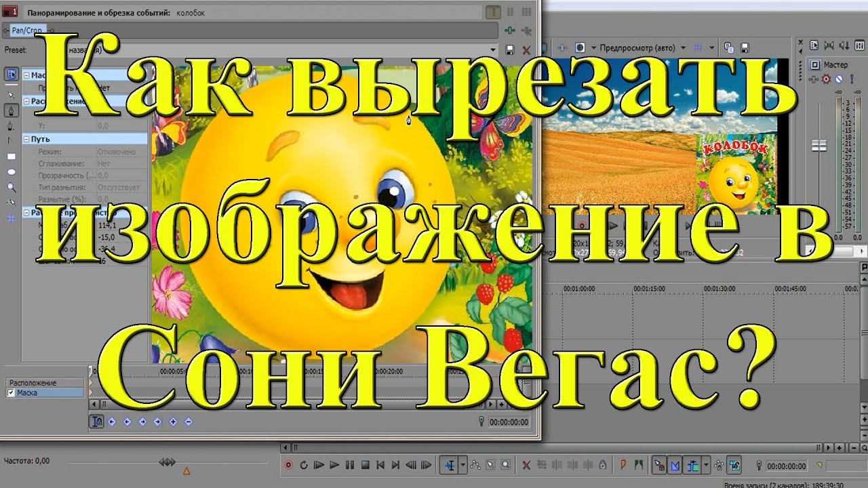Open Master FX gear icon

(x=826, y=79)
